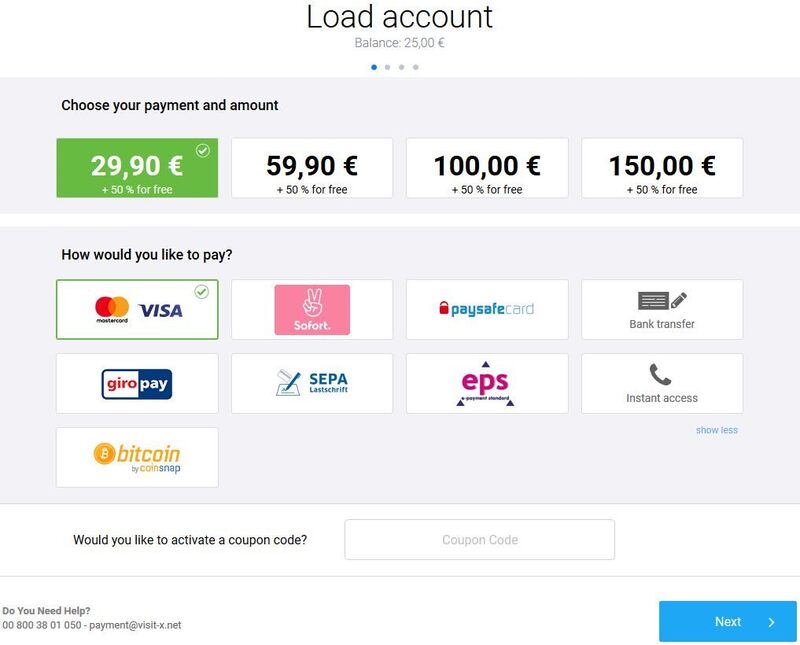Pick the eps e-payment option
The image size is (800, 645).
(x=487, y=384)
